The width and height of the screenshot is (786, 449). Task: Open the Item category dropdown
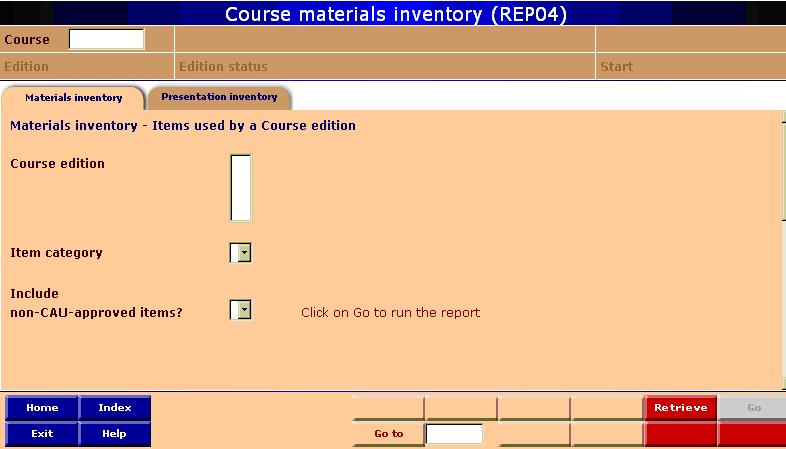(241, 253)
